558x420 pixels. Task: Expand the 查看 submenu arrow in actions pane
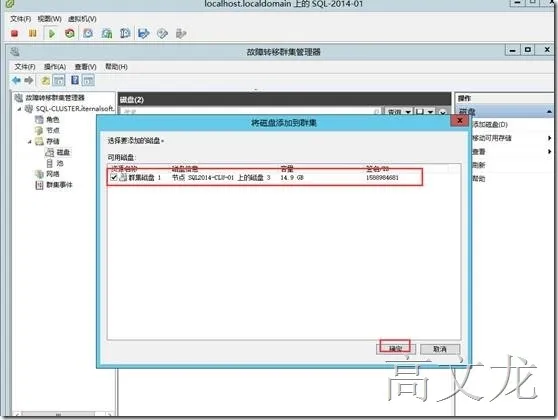pyautogui.click(x=549, y=152)
